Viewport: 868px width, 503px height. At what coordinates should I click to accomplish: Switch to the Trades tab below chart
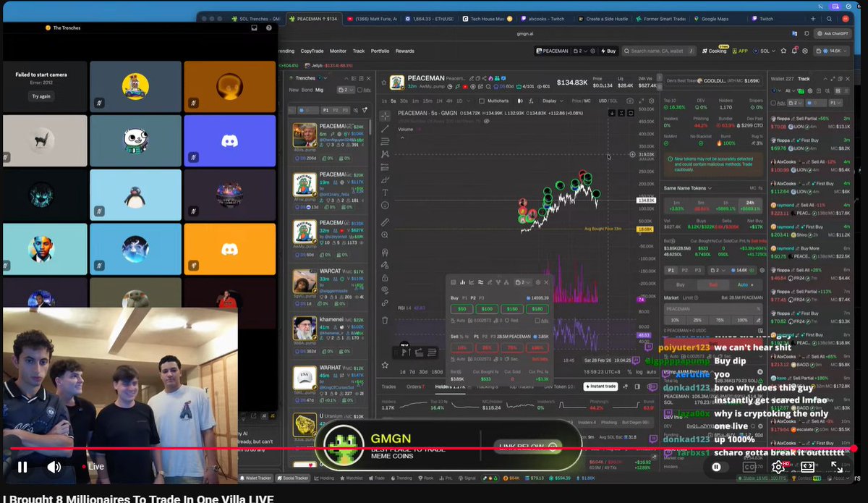click(388, 386)
